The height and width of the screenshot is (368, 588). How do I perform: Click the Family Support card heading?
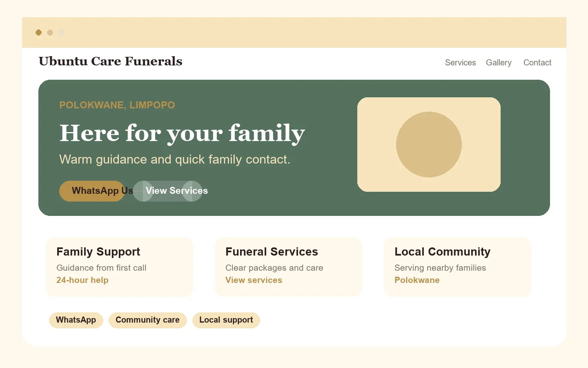(98, 252)
